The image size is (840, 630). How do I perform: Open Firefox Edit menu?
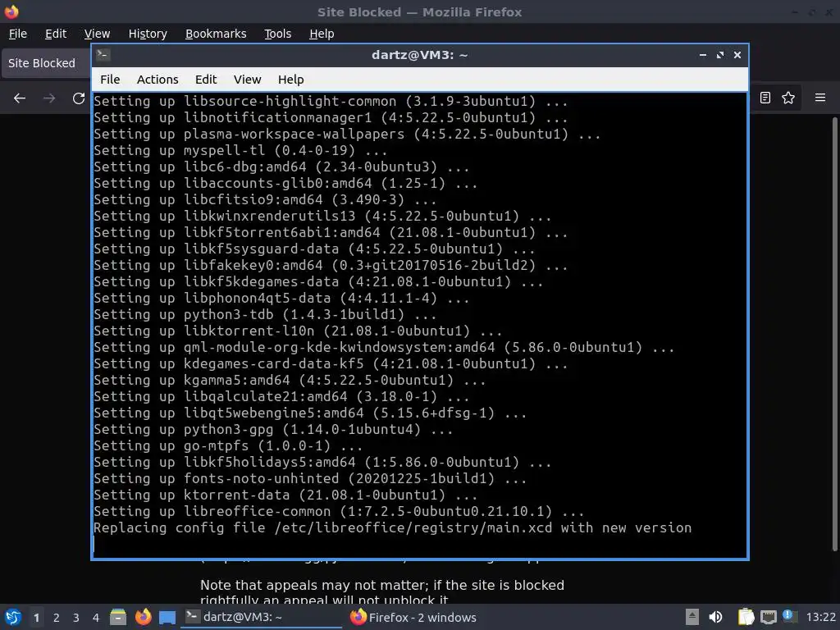click(x=56, y=34)
